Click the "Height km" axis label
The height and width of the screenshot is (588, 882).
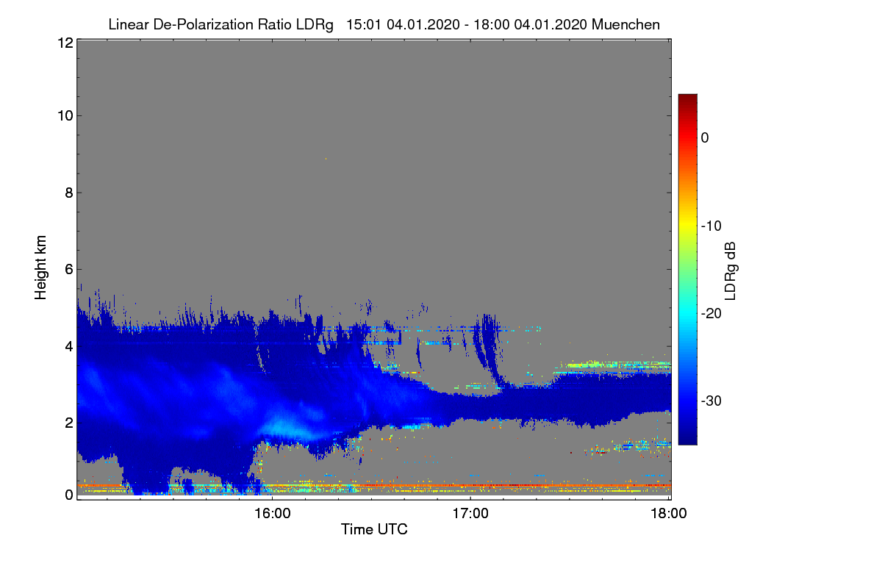click(x=41, y=268)
